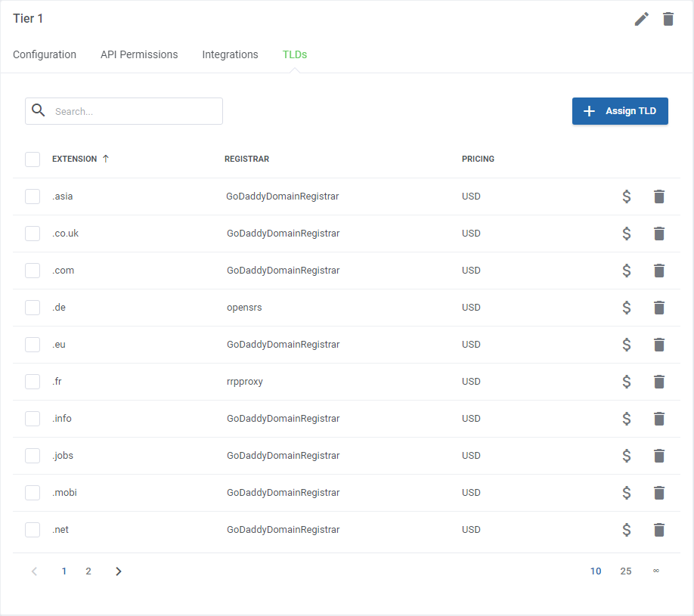The height and width of the screenshot is (616, 694).
Task: Open pricing for the .fr extension
Action: pyautogui.click(x=626, y=382)
